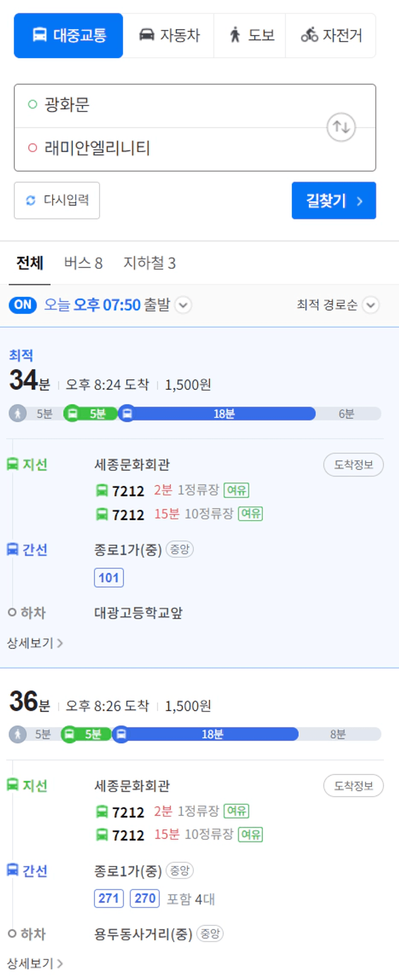Click the 광화문 origin input field

[195, 106]
